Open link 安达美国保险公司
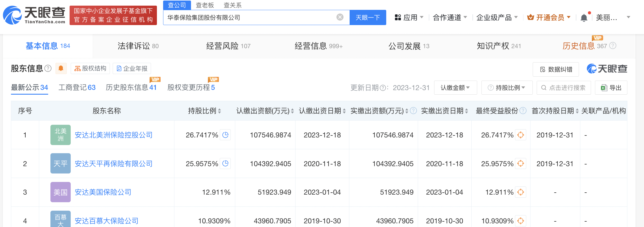 point(103,192)
